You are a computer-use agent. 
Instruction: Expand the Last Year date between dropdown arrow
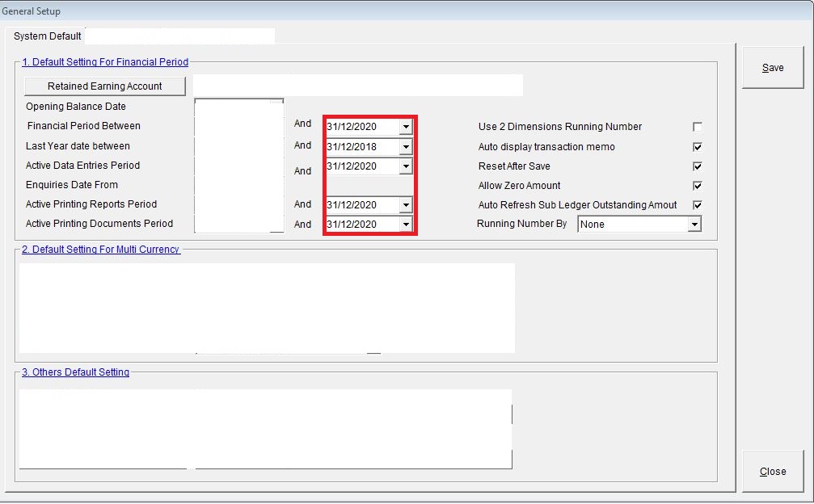(406, 147)
